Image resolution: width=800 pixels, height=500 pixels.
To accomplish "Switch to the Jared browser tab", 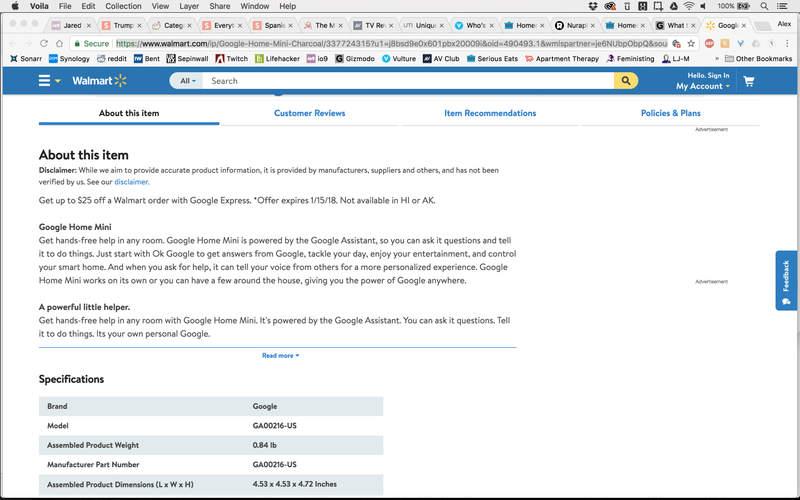I will pos(71,25).
